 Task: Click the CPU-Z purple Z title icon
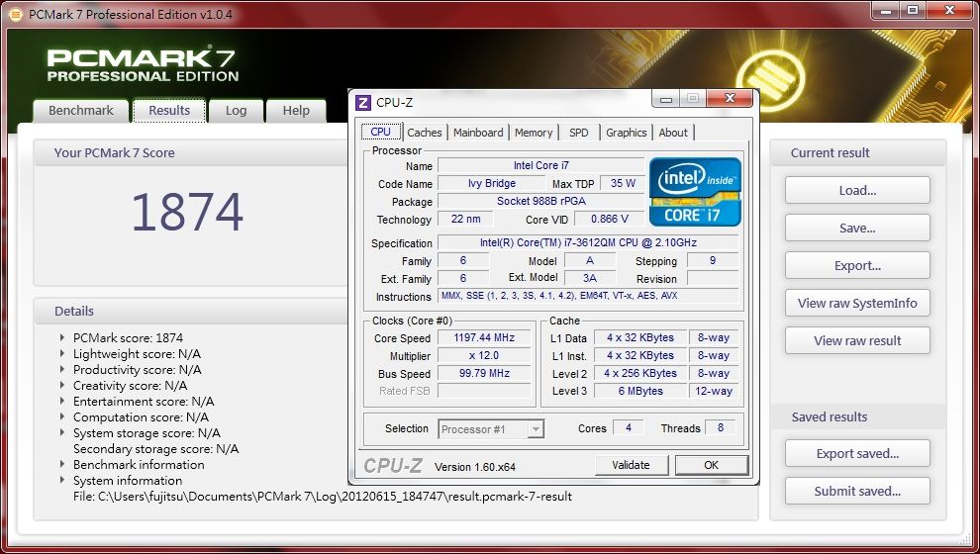(x=363, y=103)
